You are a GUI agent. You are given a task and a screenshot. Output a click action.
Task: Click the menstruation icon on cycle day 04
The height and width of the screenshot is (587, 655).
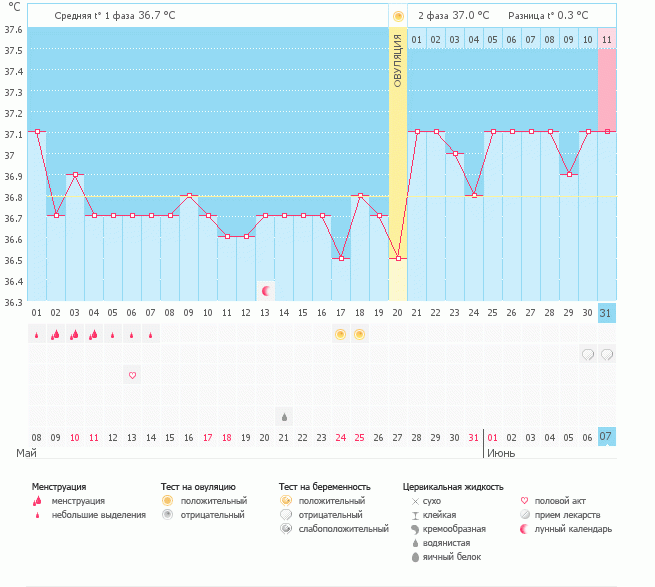pos(94,334)
